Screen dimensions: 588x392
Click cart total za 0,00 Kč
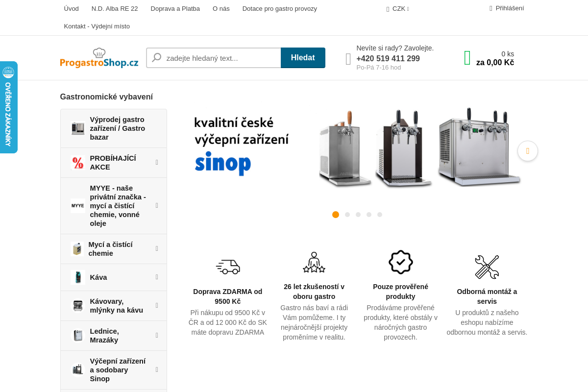pyautogui.click(x=495, y=63)
